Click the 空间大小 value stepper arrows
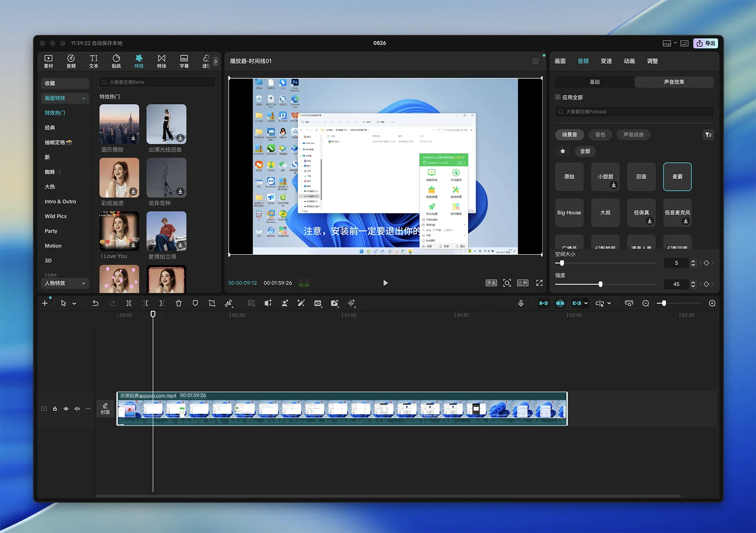The width and height of the screenshot is (756, 533). [693, 263]
